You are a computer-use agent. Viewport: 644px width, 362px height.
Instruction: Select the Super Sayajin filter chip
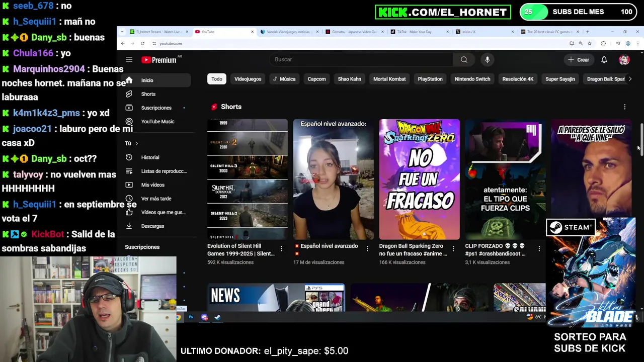tap(560, 79)
